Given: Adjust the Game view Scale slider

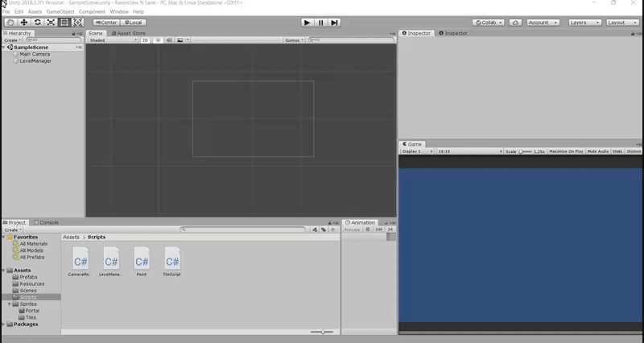Looking at the screenshot, I should (x=525, y=151).
